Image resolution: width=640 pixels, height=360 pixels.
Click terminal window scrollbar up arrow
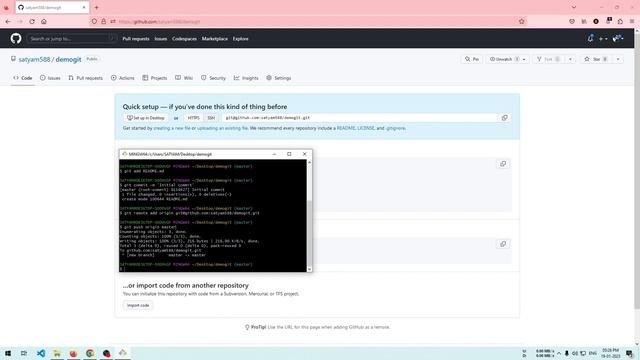(309, 162)
